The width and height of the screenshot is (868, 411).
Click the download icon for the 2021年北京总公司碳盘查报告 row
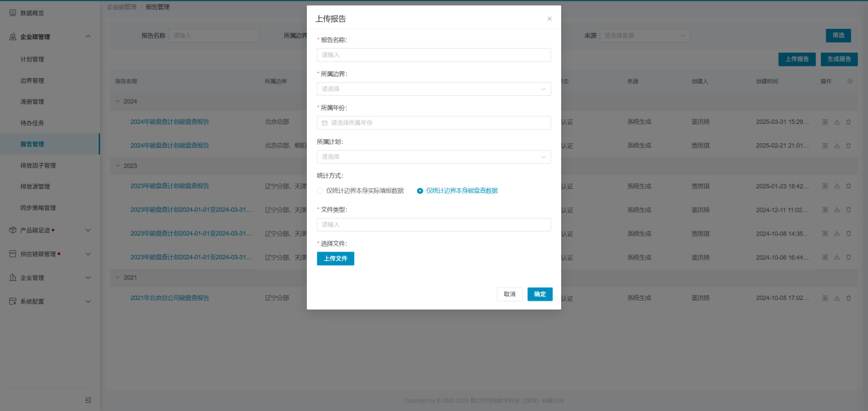pos(836,298)
